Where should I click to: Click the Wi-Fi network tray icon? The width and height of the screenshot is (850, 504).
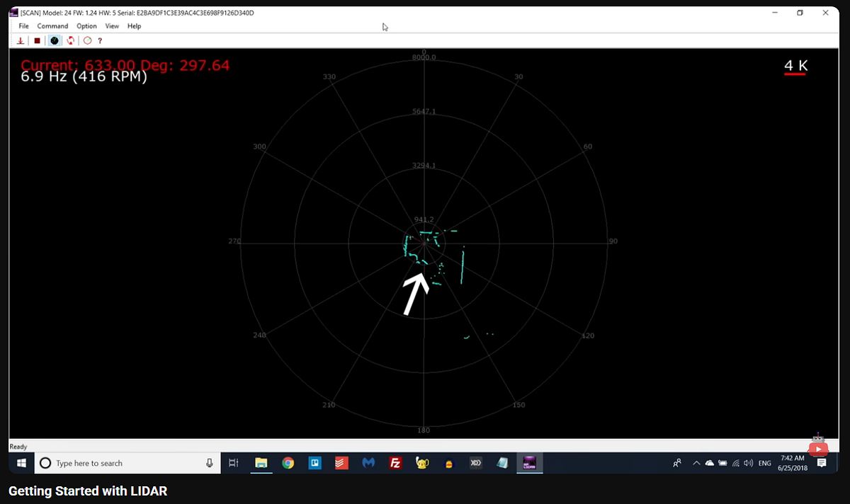pyautogui.click(x=736, y=463)
